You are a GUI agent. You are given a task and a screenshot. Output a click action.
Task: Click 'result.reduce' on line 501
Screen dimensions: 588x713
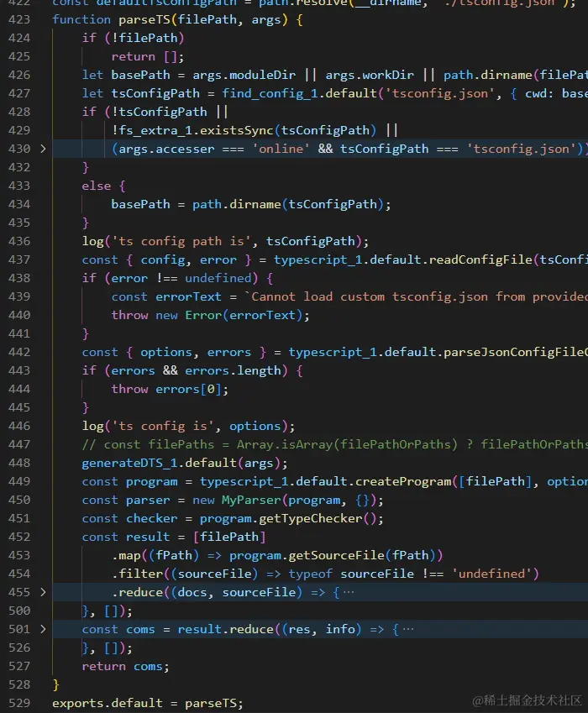point(226,629)
